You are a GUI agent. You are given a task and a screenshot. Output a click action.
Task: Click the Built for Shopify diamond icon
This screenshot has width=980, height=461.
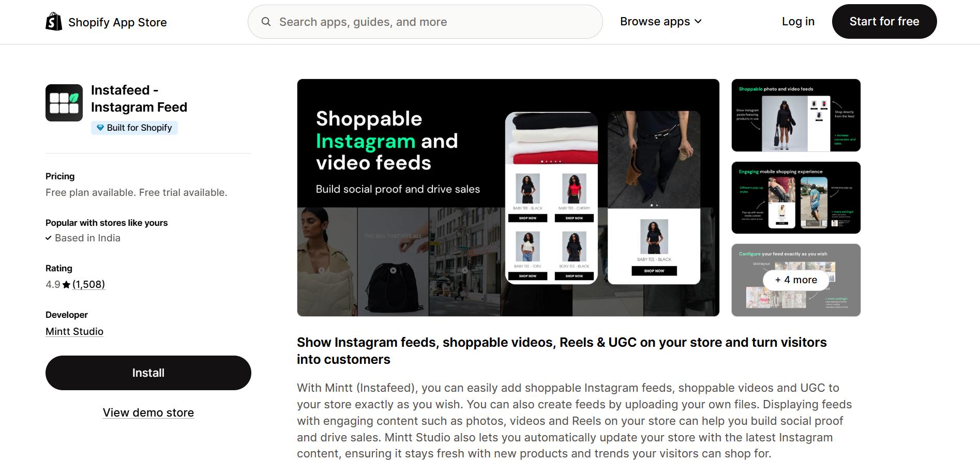coord(100,128)
